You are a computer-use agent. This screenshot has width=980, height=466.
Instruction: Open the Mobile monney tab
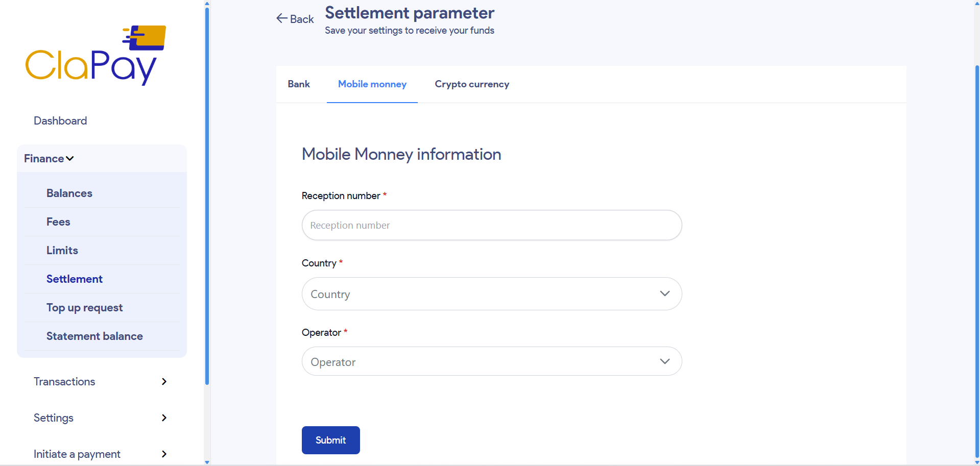point(372,84)
